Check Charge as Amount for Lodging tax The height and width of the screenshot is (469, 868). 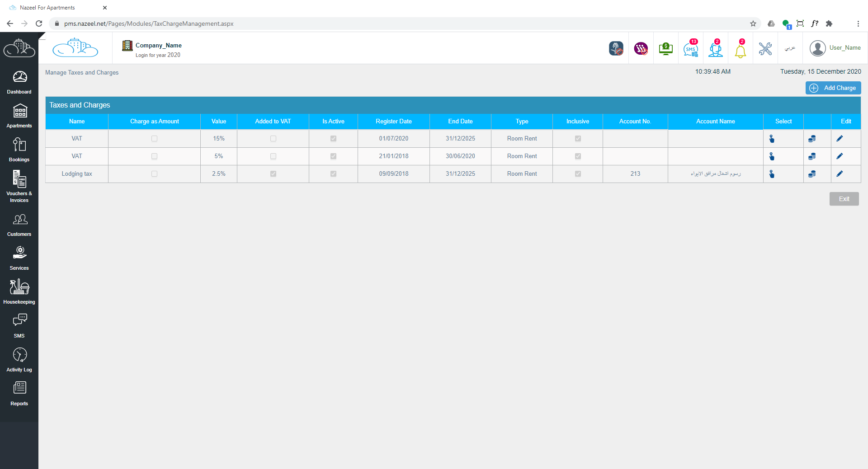(x=154, y=174)
